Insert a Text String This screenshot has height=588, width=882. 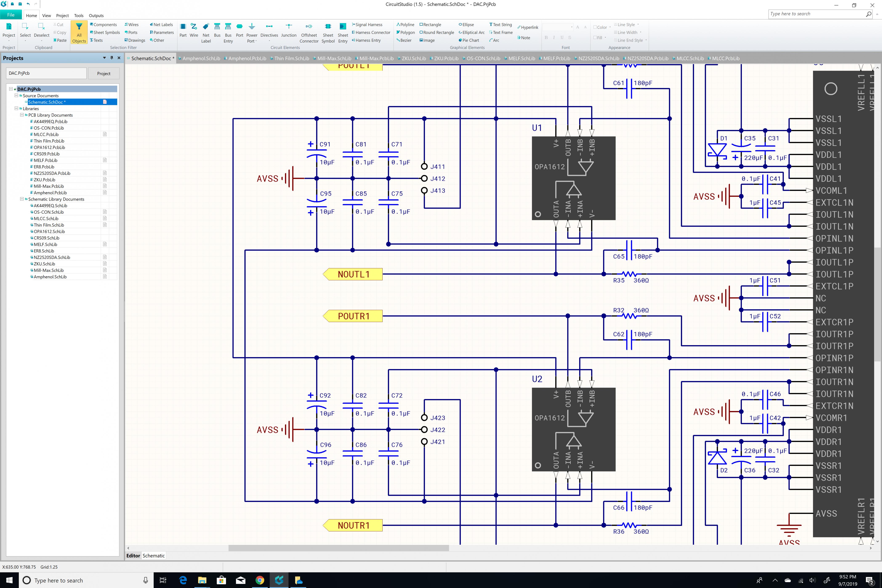pos(501,25)
